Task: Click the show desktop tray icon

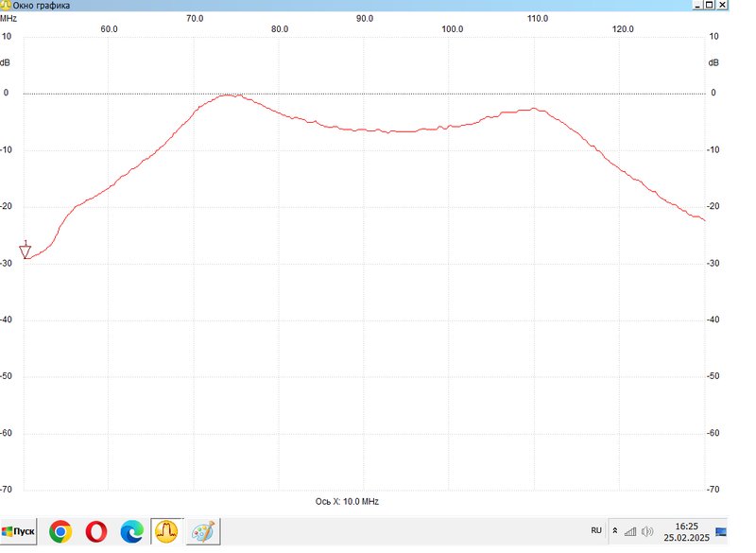Action: [721, 531]
